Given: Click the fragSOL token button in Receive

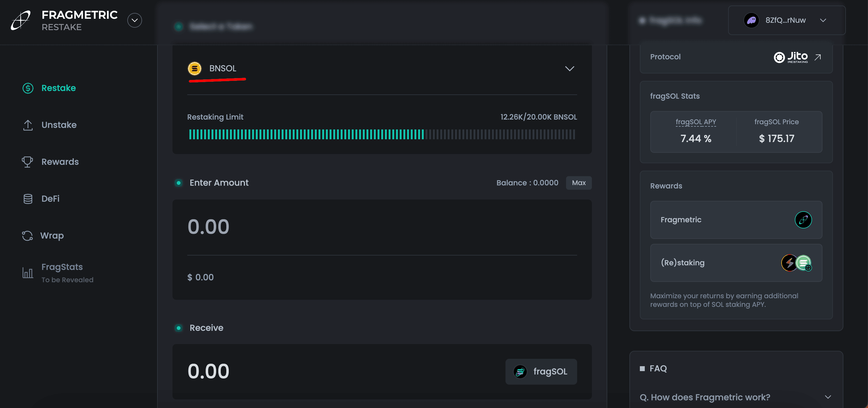Looking at the screenshot, I should [541, 372].
